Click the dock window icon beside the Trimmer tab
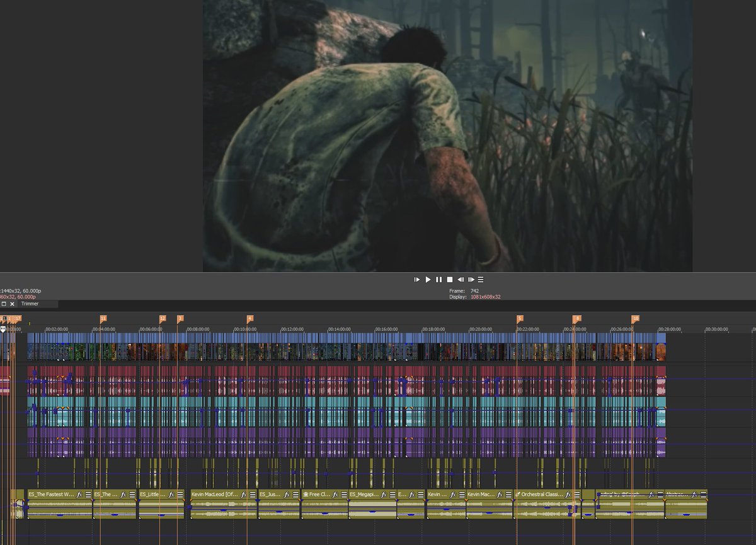 pyautogui.click(x=4, y=304)
